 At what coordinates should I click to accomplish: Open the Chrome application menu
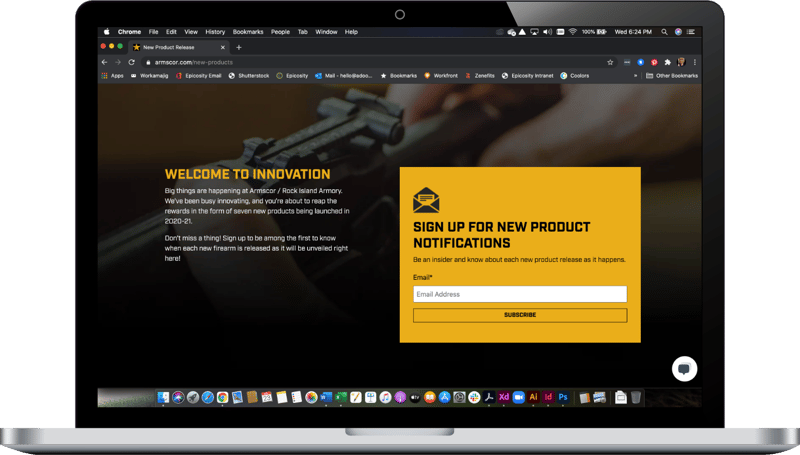(x=129, y=32)
